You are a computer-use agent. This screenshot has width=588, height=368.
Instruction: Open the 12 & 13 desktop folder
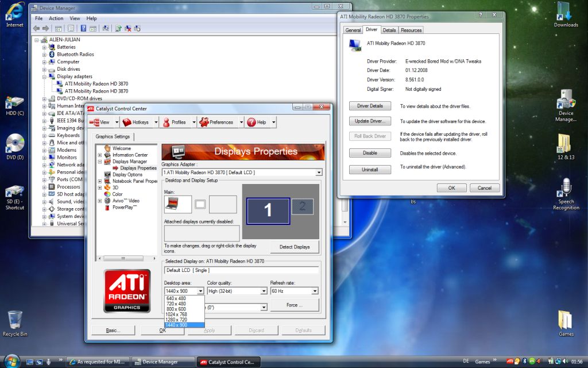[566, 147]
